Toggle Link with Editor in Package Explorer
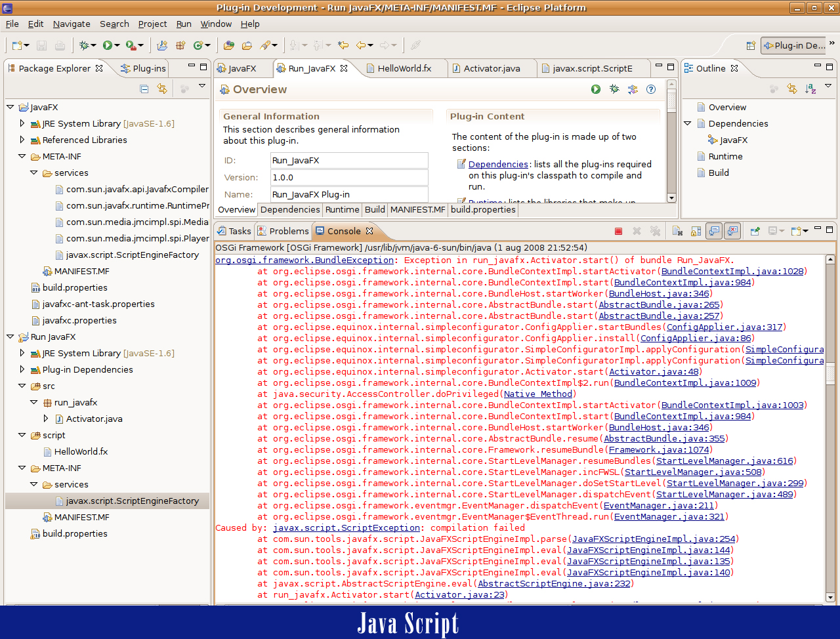Screen dimensions: 840x639 (162, 89)
